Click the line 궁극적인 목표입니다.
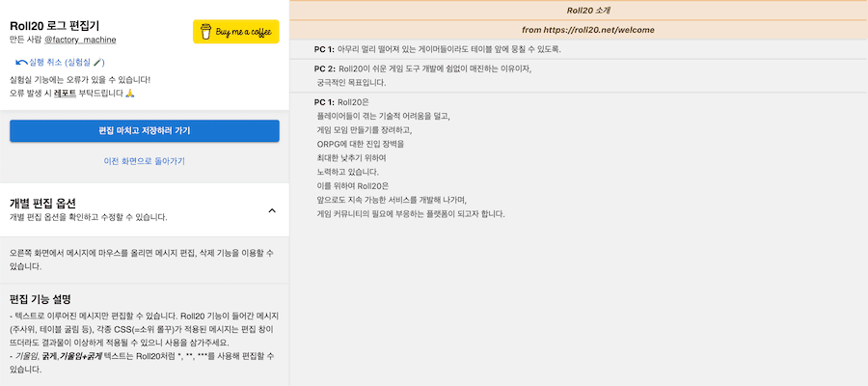 tap(351, 83)
